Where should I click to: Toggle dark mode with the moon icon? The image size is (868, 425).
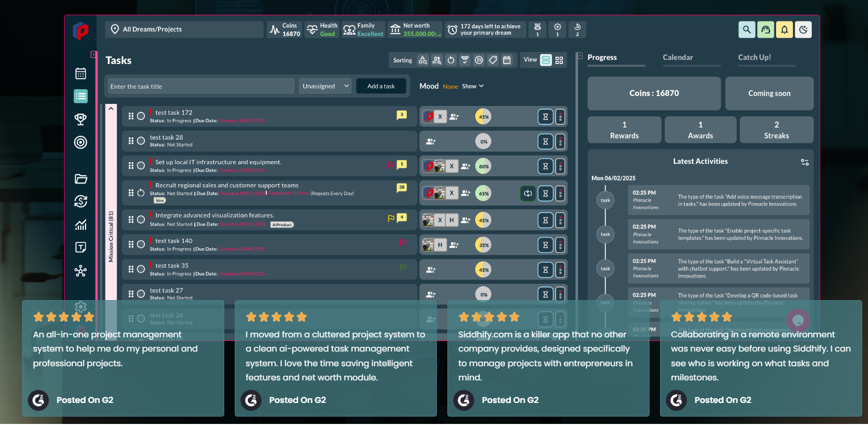(803, 29)
